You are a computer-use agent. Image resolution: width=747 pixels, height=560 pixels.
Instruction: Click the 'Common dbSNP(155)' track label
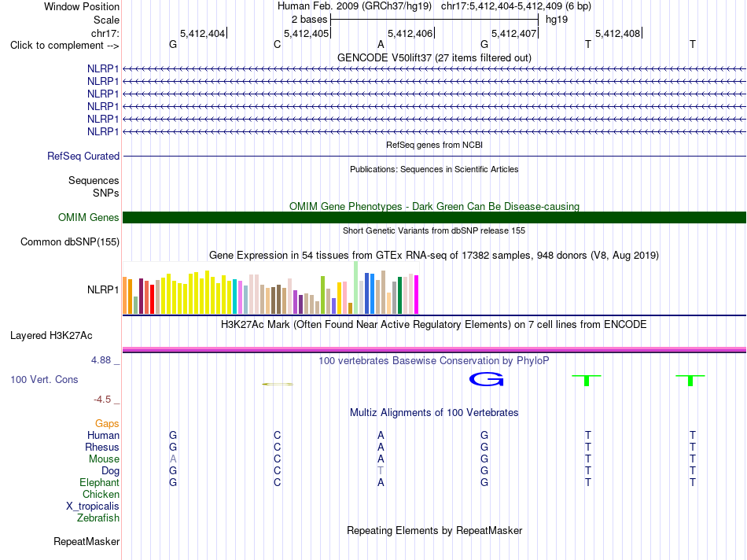(69, 242)
